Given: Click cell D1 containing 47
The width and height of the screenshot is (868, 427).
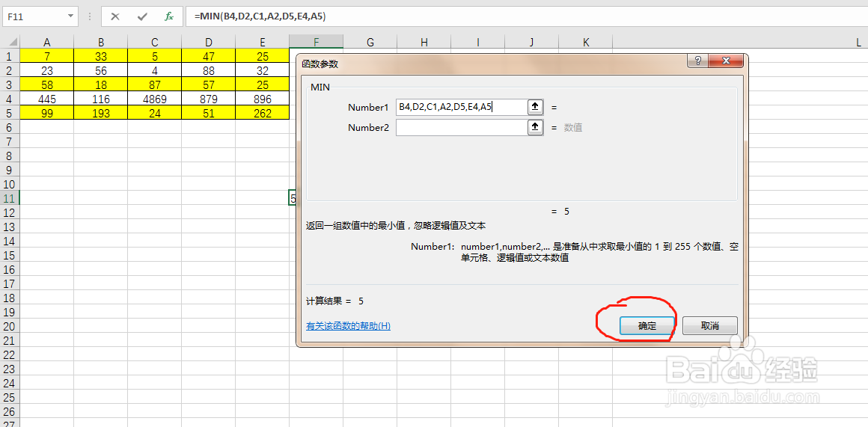Looking at the screenshot, I should [208, 56].
